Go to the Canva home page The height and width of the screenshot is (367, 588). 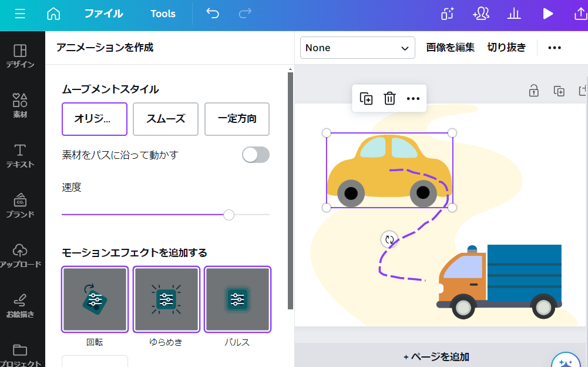click(53, 14)
